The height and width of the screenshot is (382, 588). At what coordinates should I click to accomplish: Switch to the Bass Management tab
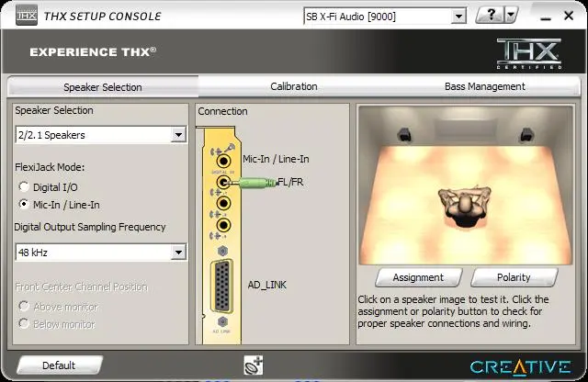[x=484, y=86]
